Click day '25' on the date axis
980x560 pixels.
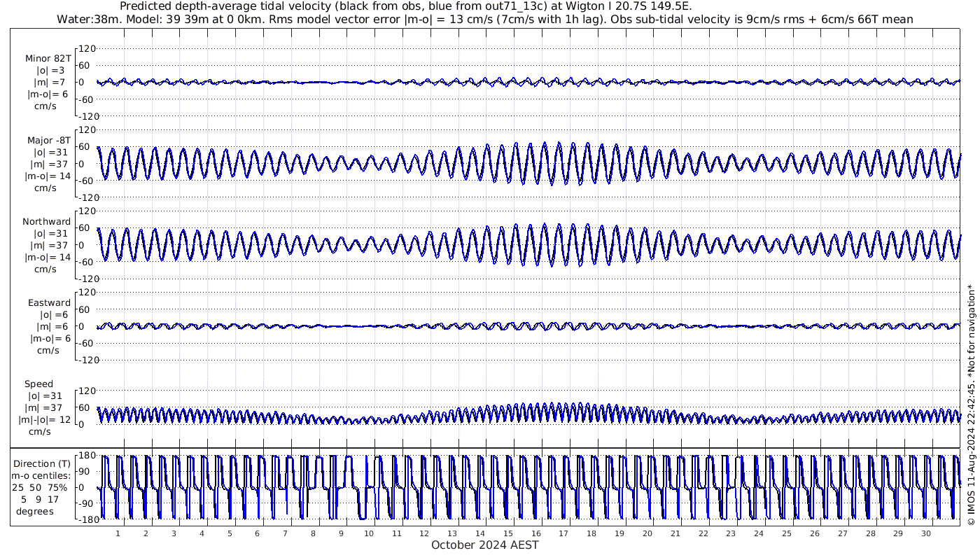pos(787,533)
